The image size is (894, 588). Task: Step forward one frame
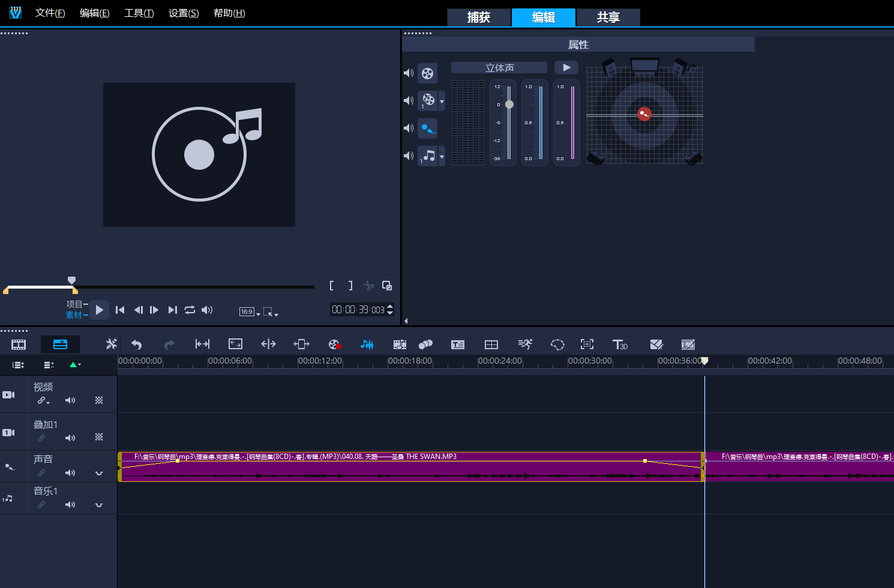pos(154,310)
